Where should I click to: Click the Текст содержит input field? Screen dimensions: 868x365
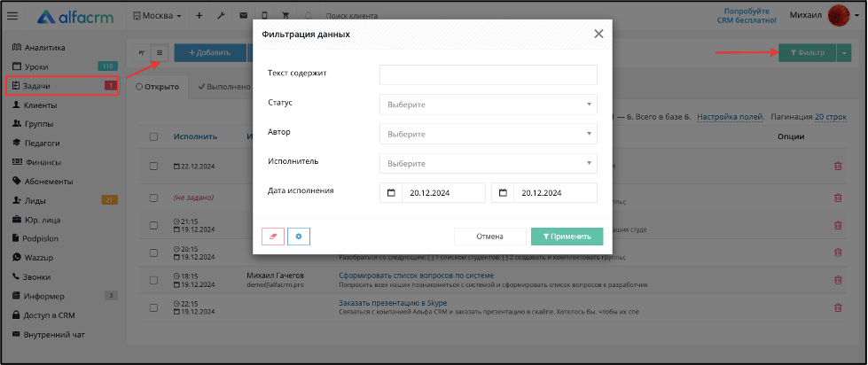[x=489, y=74]
